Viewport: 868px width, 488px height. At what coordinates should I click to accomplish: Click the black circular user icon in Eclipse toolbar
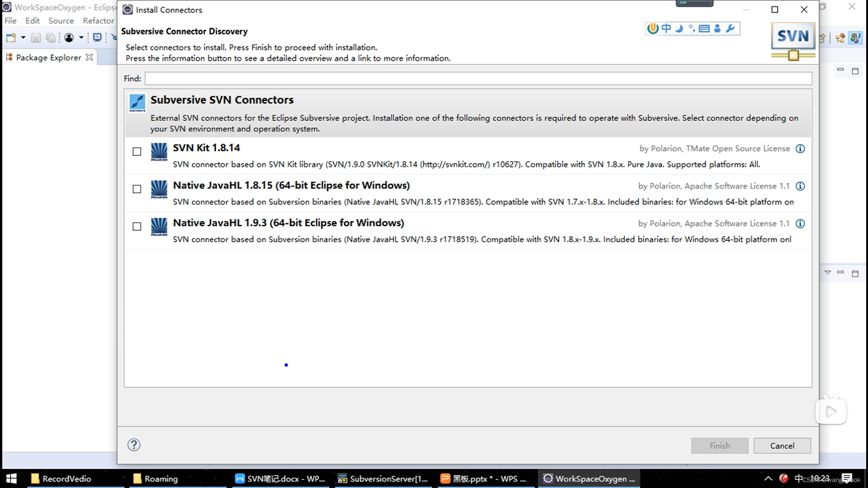69,38
